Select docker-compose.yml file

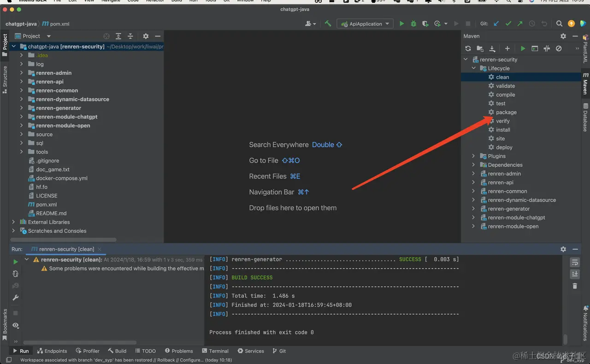click(62, 178)
